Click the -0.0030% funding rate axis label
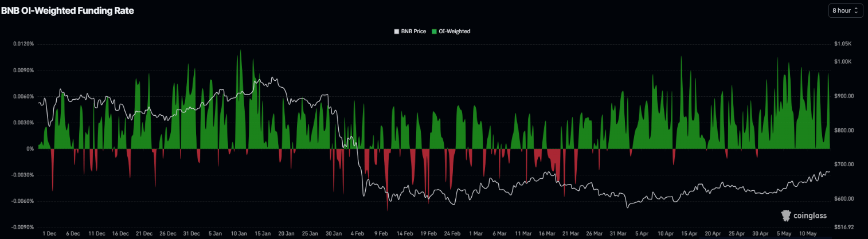This screenshot has height=239, width=868. [22, 175]
